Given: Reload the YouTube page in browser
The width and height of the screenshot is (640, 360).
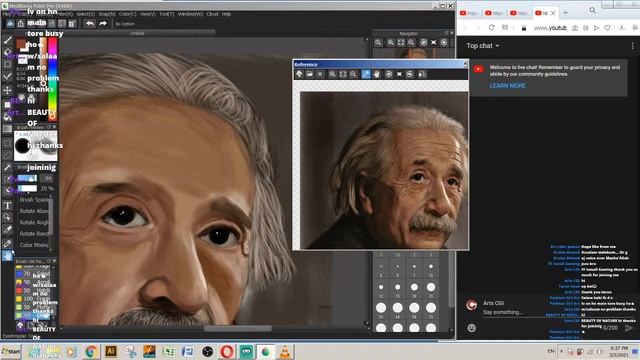Looking at the screenshot, I should tap(491, 28).
